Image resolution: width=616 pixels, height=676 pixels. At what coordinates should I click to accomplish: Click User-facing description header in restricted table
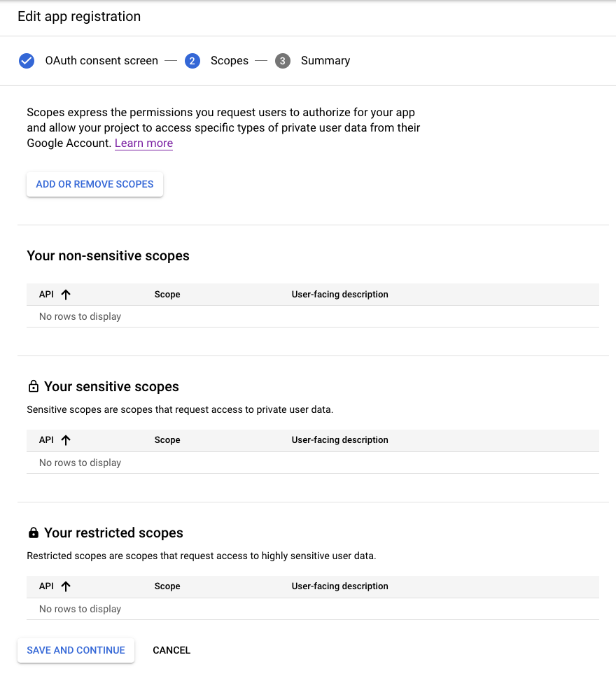(340, 586)
